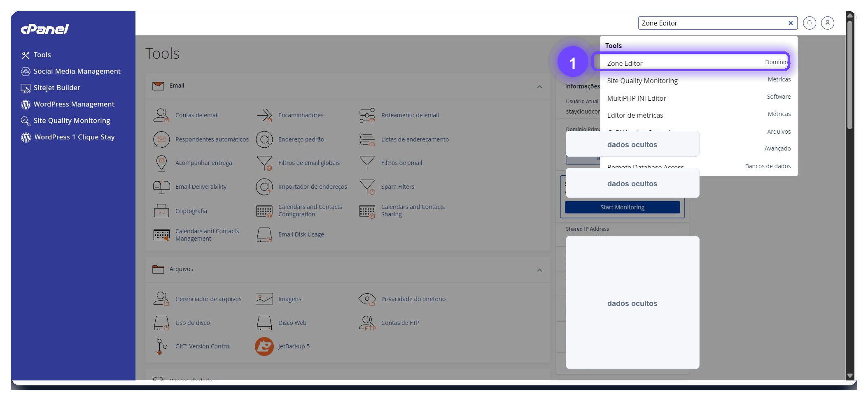Open Privacidade do diretório eye icon

367,299
